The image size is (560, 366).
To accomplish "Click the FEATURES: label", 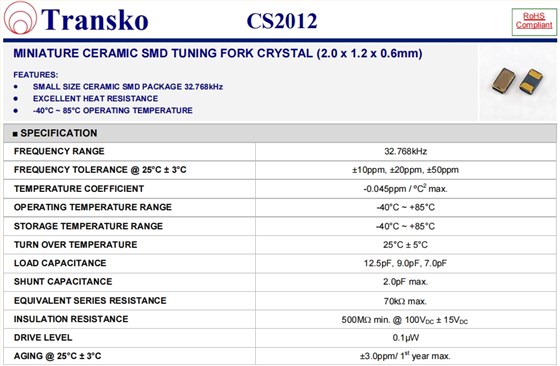I will coord(36,75).
